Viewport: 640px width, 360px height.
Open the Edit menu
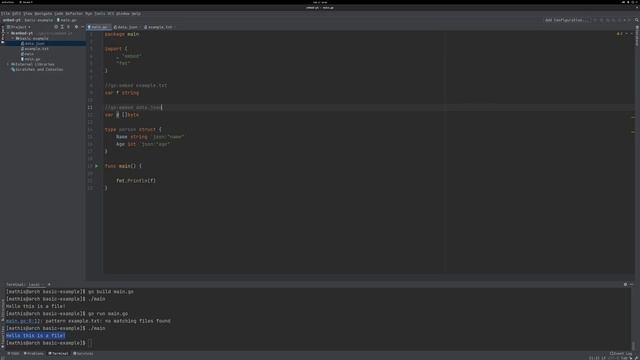[x=16, y=13]
